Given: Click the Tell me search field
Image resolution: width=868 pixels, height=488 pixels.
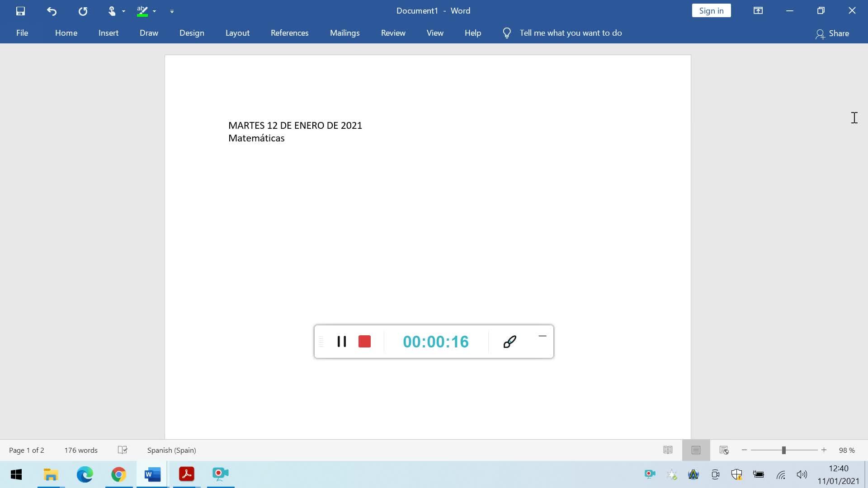Looking at the screenshot, I should [571, 33].
